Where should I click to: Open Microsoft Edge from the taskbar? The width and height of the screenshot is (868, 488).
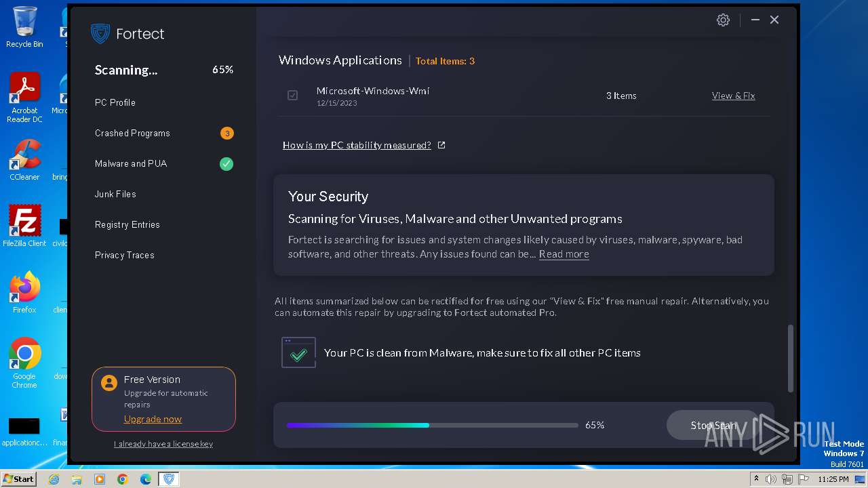(146, 479)
